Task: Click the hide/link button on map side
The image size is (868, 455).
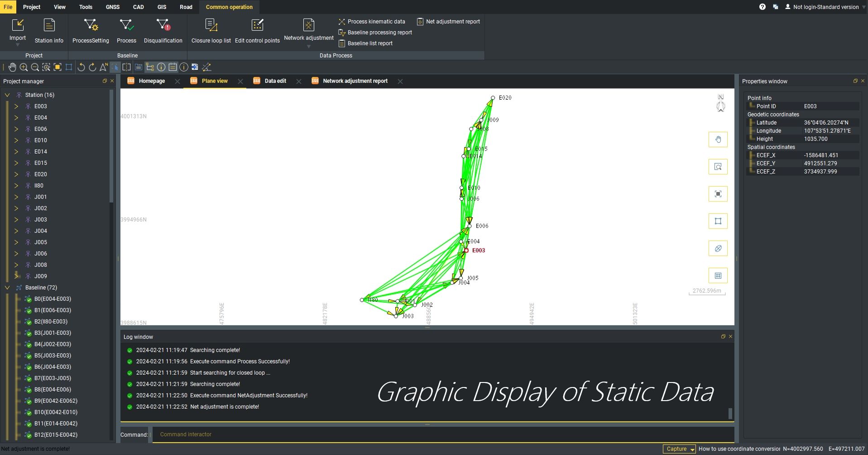Action: [x=718, y=248]
